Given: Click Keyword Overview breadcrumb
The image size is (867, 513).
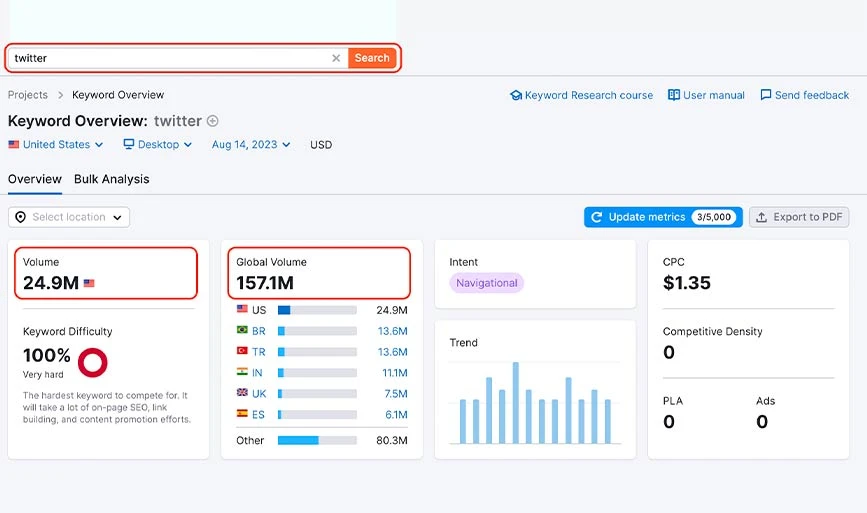Looking at the screenshot, I should pyautogui.click(x=118, y=95).
